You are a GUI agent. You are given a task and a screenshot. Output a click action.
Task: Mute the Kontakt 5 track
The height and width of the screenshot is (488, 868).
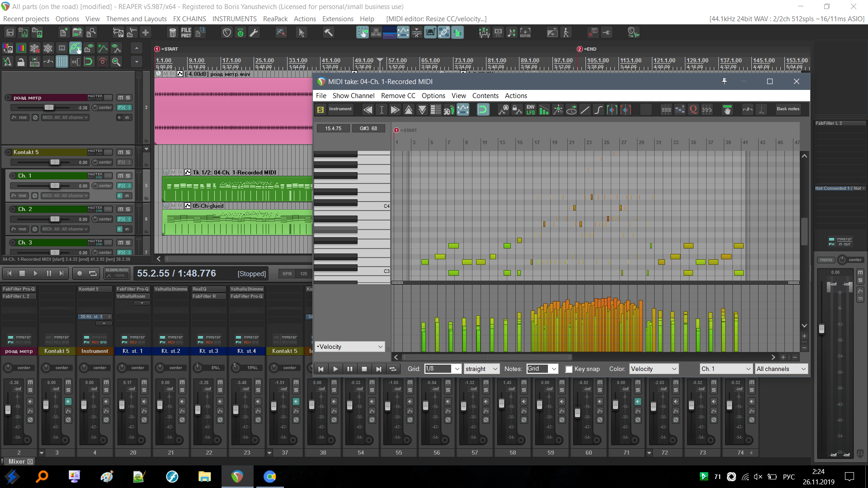click(x=121, y=153)
